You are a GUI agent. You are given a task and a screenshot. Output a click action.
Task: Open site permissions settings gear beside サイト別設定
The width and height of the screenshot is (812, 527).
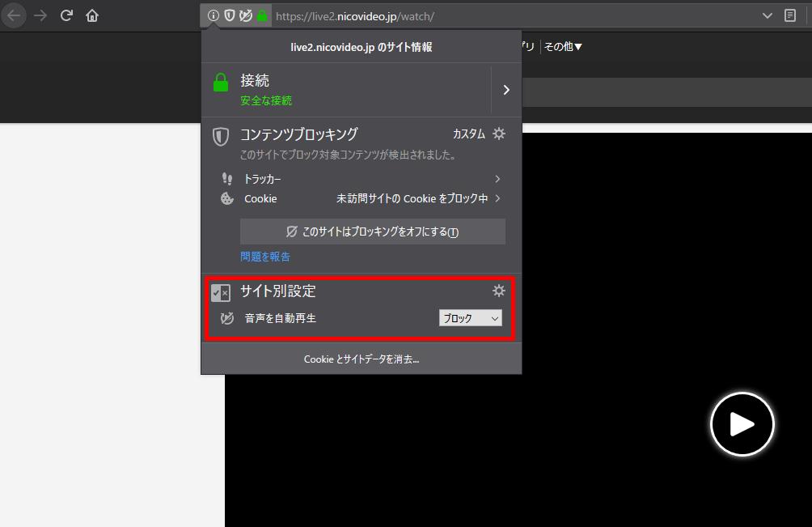[499, 291]
